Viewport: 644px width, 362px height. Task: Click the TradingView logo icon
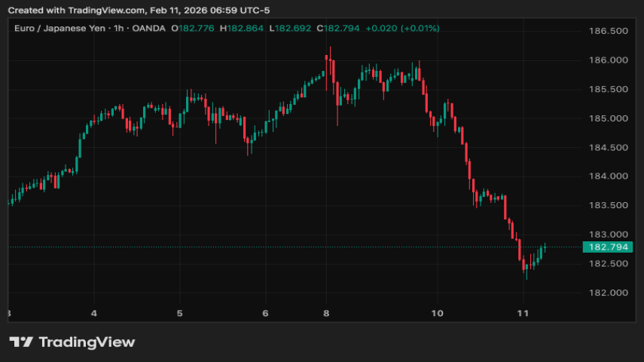[x=20, y=342]
